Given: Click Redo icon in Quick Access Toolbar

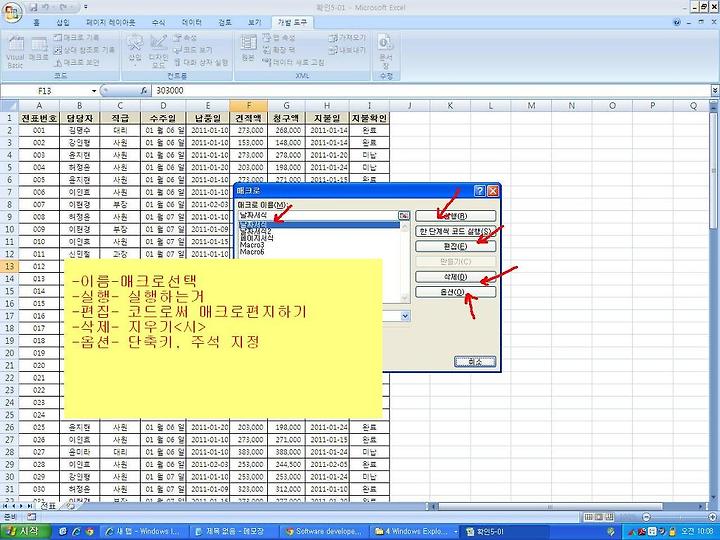Looking at the screenshot, I should click(x=64, y=7).
